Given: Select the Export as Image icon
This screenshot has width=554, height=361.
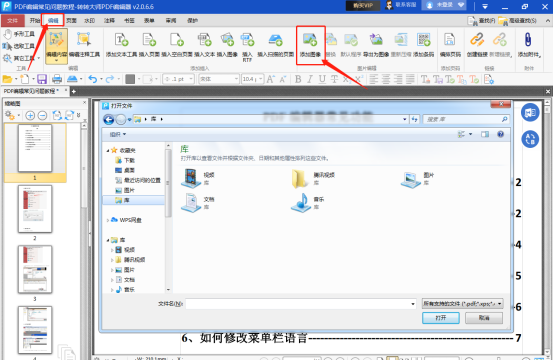Looking at the screenshot, I should point(376,40).
